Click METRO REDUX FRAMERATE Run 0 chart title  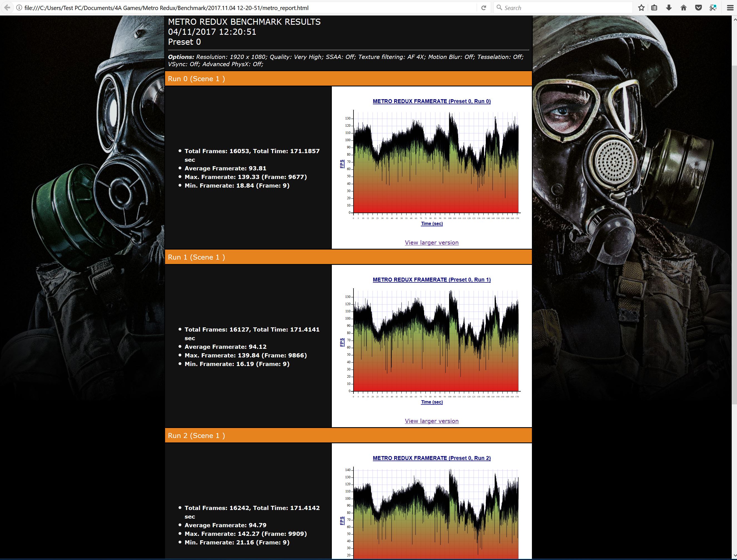point(431,101)
